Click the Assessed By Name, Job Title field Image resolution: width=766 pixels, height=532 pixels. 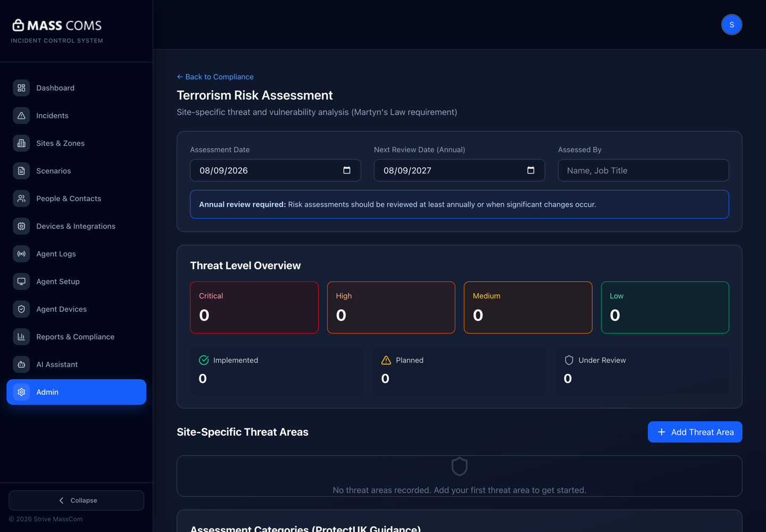643,170
